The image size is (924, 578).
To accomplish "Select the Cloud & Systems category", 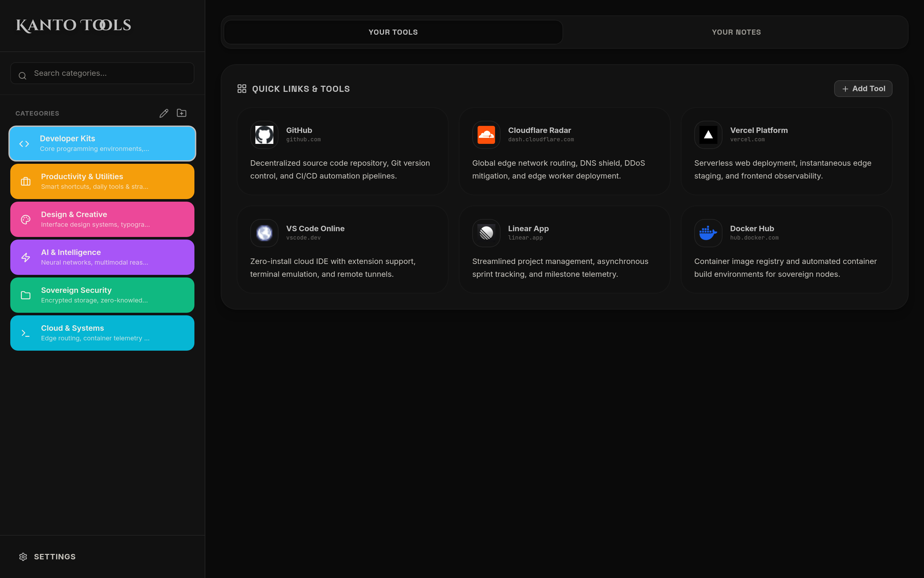I will tap(102, 333).
